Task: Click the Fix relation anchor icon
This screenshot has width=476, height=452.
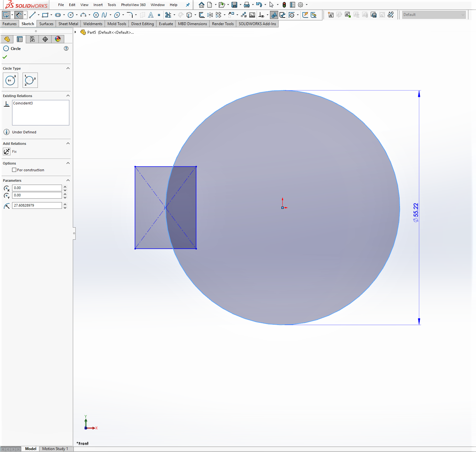Action: [x=7, y=152]
